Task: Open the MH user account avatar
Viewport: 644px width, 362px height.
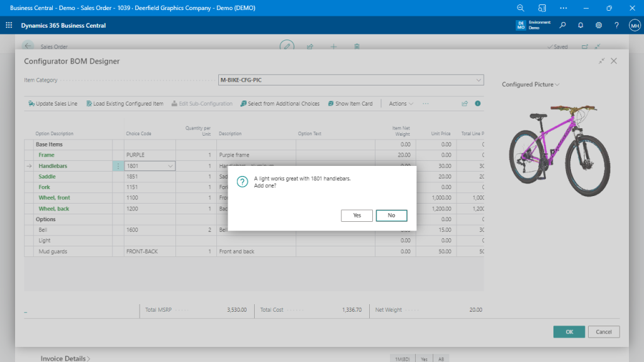Action: (x=635, y=25)
